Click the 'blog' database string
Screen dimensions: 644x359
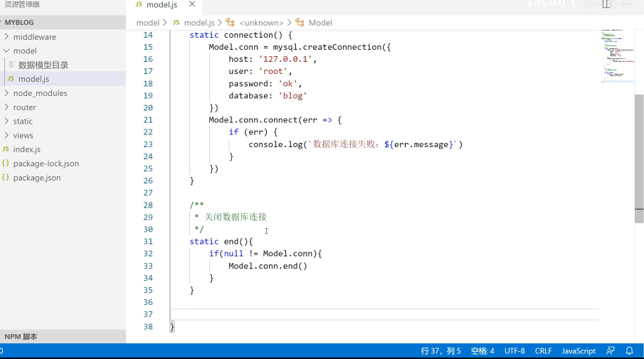pyautogui.click(x=293, y=95)
